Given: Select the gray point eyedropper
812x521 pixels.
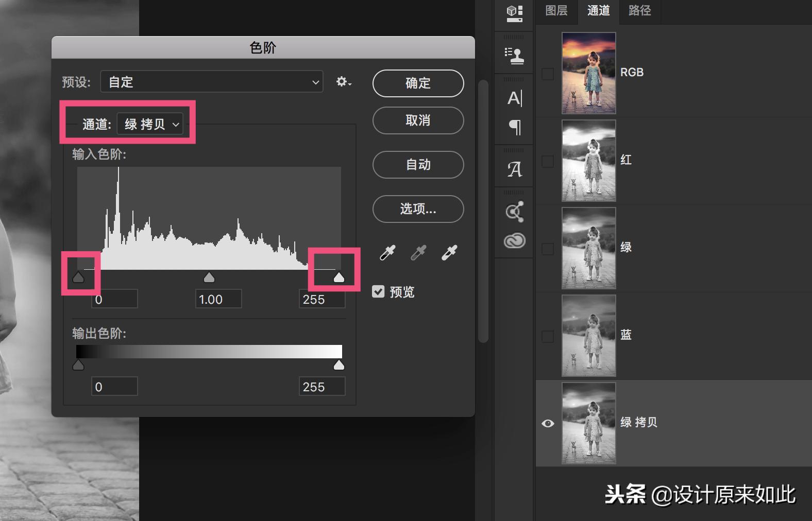Looking at the screenshot, I should pyautogui.click(x=418, y=252).
